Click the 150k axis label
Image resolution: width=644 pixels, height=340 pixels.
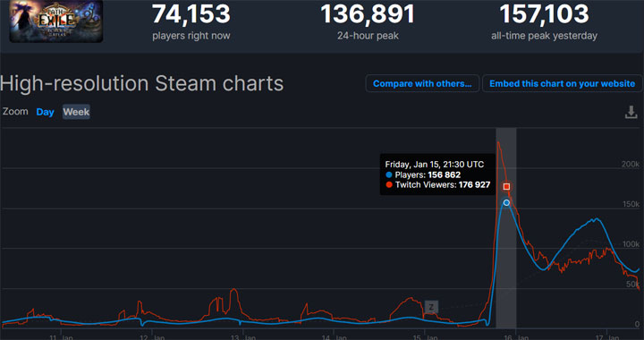click(631, 205)
